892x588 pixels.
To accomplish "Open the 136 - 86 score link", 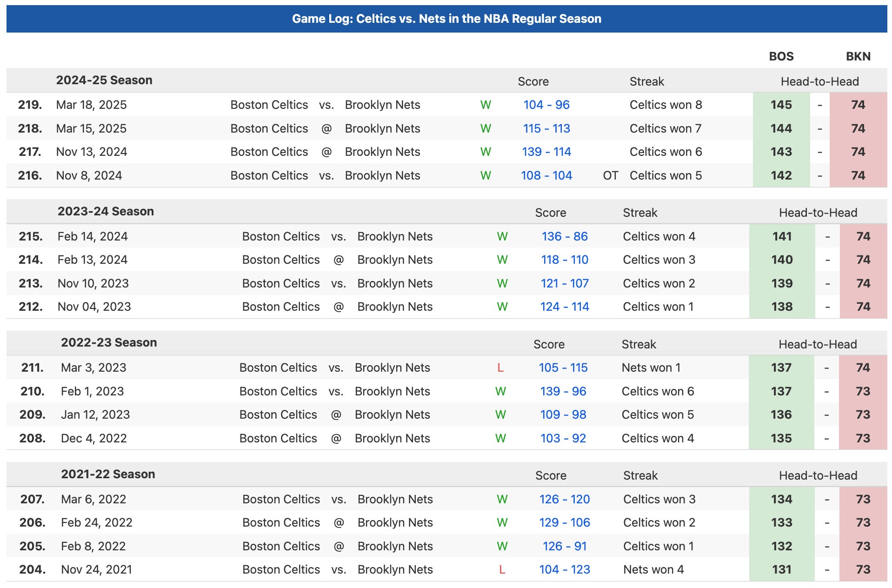I will pos(564,237).
